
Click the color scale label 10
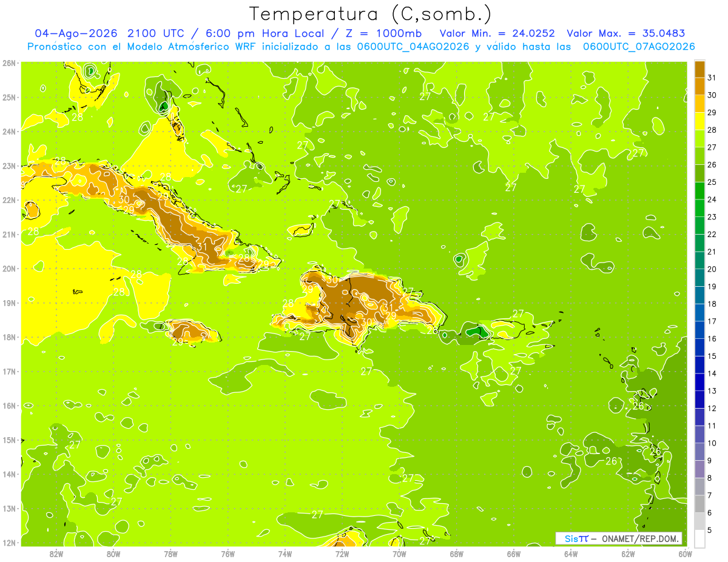712,443
